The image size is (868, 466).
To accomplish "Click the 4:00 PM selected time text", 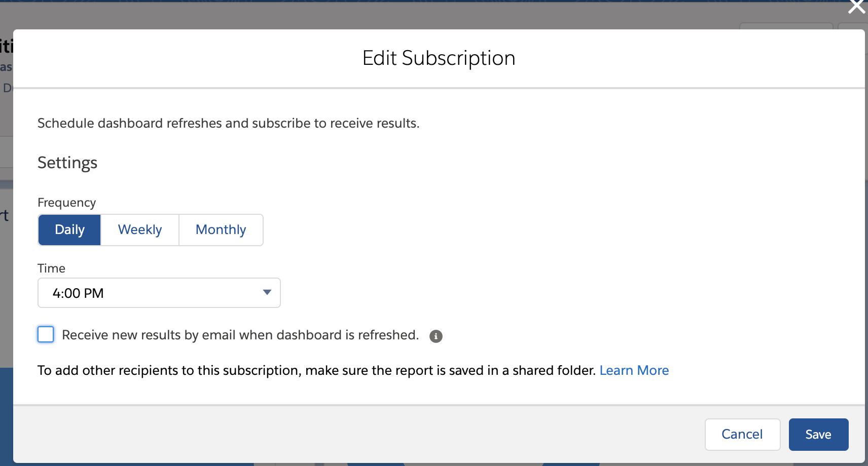I will (78, 293).
